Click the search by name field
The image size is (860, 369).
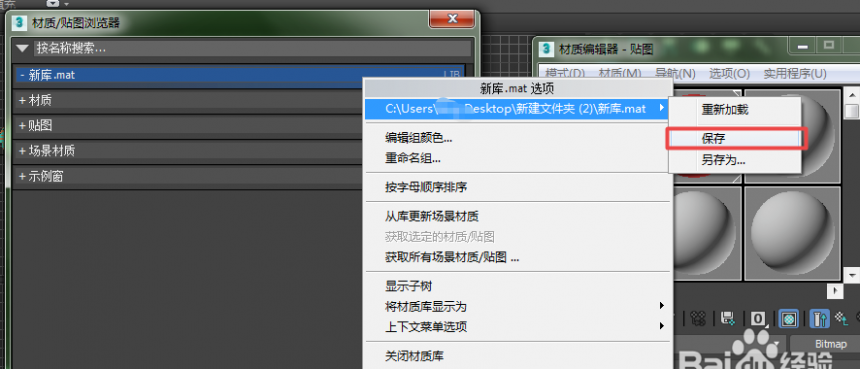coord(252,48)
